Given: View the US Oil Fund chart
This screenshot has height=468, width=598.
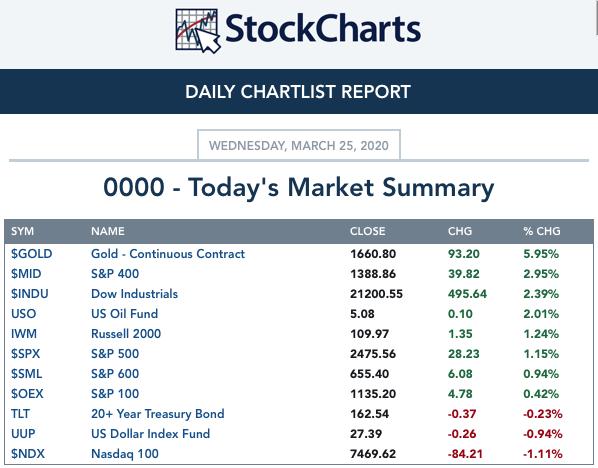Looking at the screenshot, I should pyautogui.click(x=124, y=314).
